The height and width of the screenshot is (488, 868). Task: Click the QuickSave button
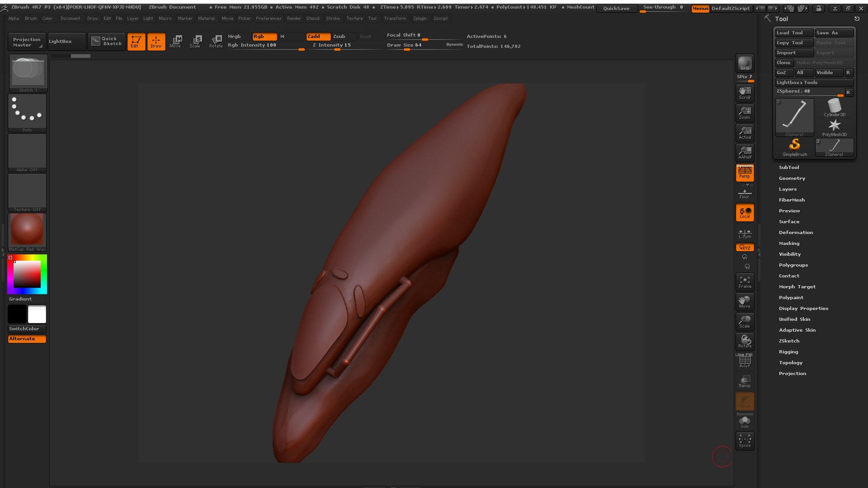tap(617, 9)
